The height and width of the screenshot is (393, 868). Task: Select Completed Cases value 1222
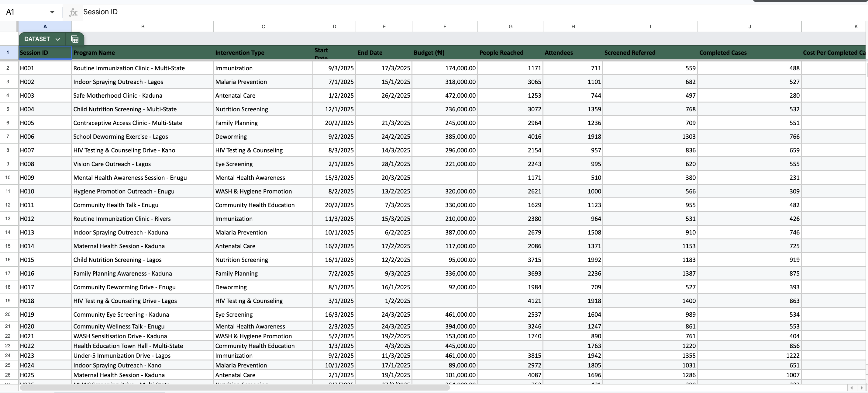(749, 356)
